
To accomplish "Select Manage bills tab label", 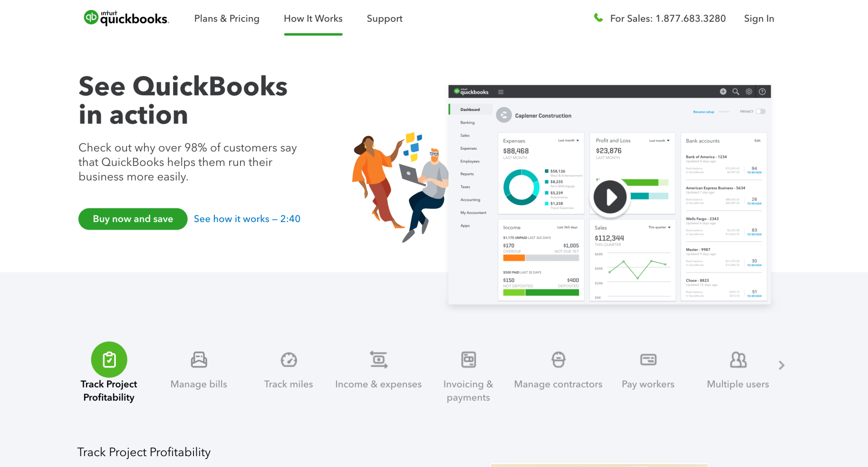I will [199, 384].
